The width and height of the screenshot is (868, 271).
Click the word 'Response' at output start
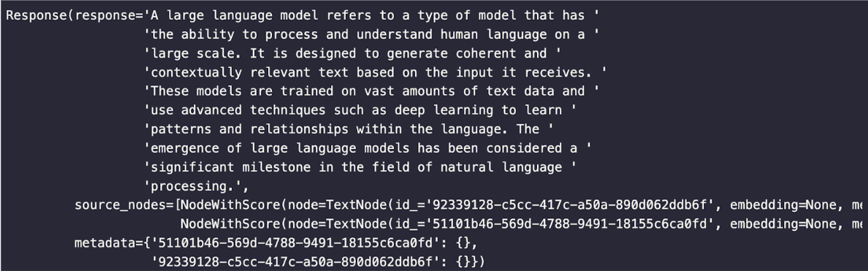pyautogui.click(x=36, y=16)
